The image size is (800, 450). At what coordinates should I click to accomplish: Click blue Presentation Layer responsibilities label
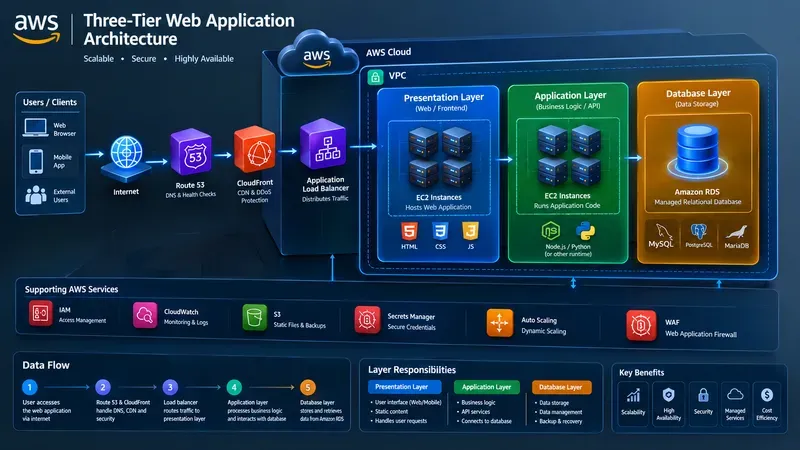tap(405, 387)
